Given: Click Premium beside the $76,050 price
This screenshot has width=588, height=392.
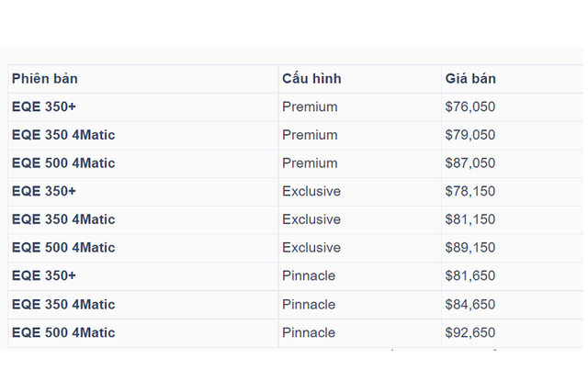Looking at the screenshot, I should [x=310, y=106].
